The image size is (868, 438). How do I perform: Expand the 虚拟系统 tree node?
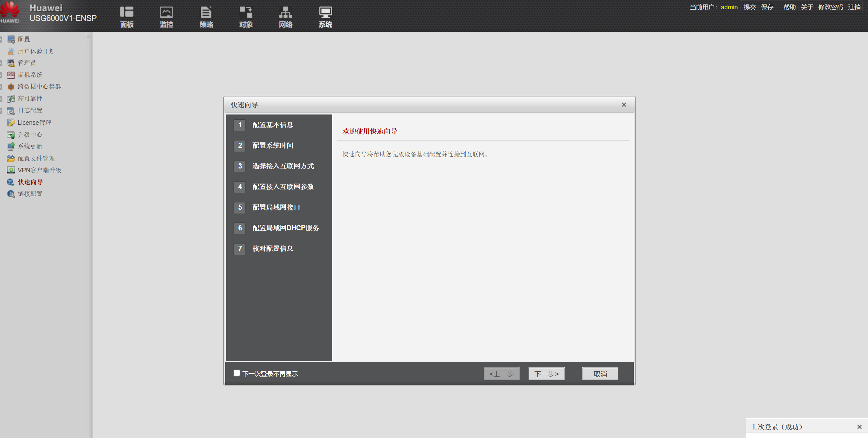[x=1, y=75]
